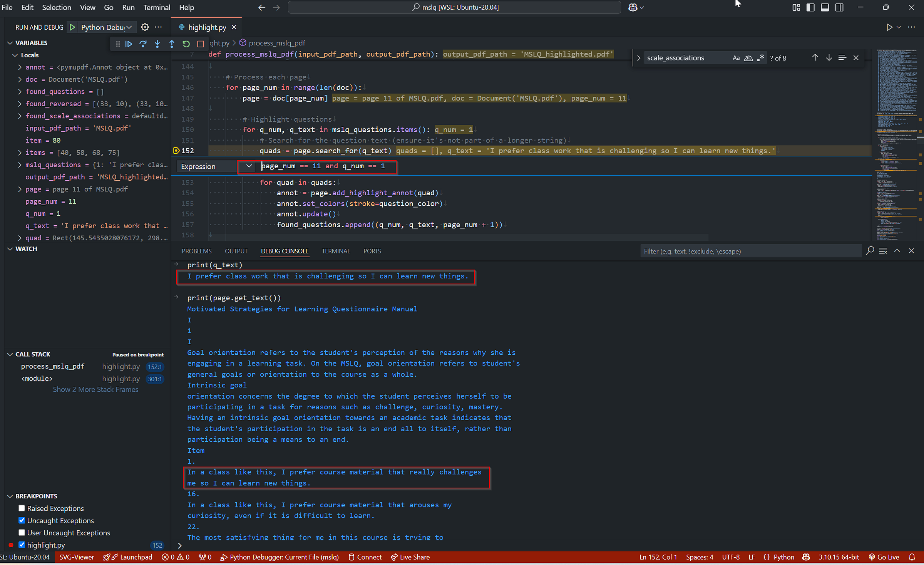Click Customize Layout icon
924x565 pixels.
pos(796,7)
